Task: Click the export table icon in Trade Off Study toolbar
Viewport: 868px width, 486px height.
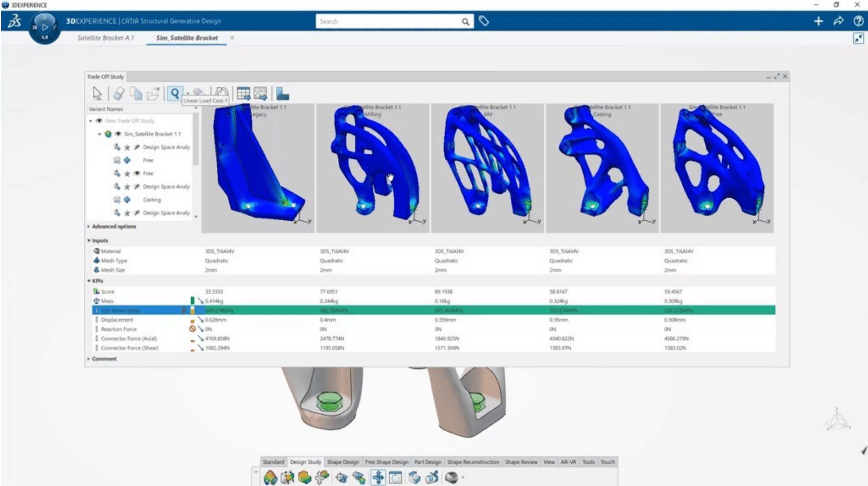Action: click(x=243, y=93)
